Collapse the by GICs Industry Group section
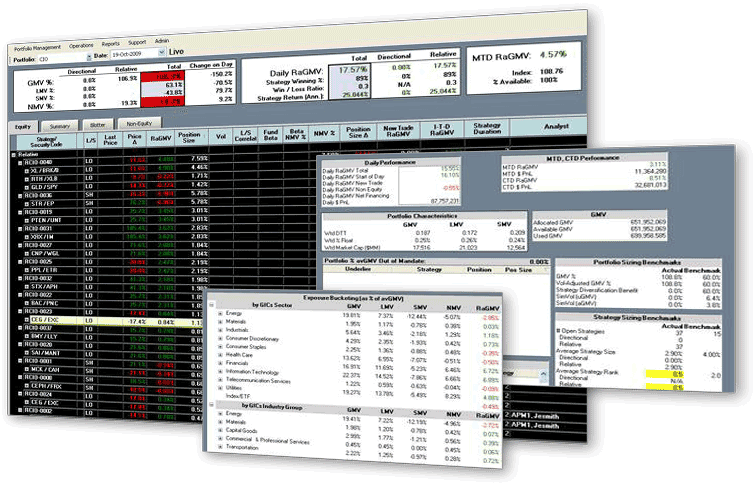 point(212,405)
